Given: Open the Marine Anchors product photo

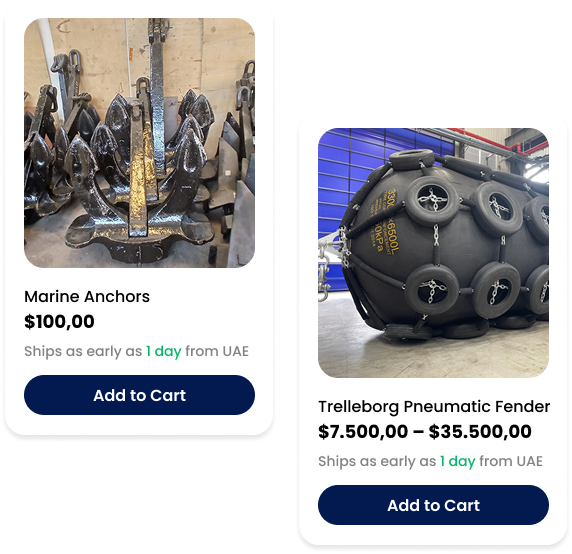Looking at the screenshot, I should 139,143.
